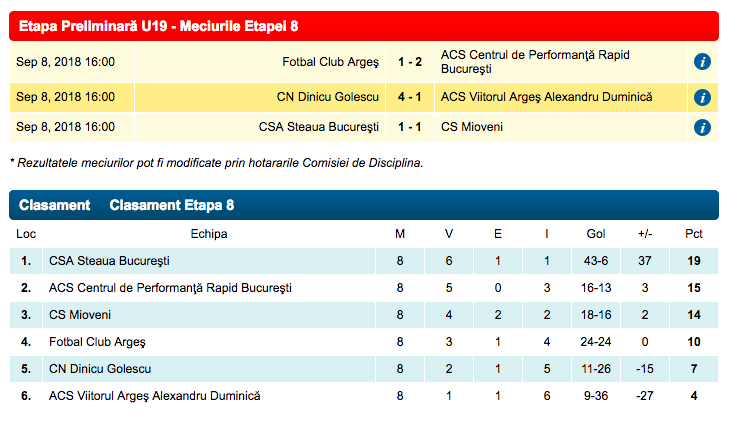Click CN Dinicu Golescu home team name
Image resolution: width=730 pixels, height=424 pixels.
click(328, 97)
